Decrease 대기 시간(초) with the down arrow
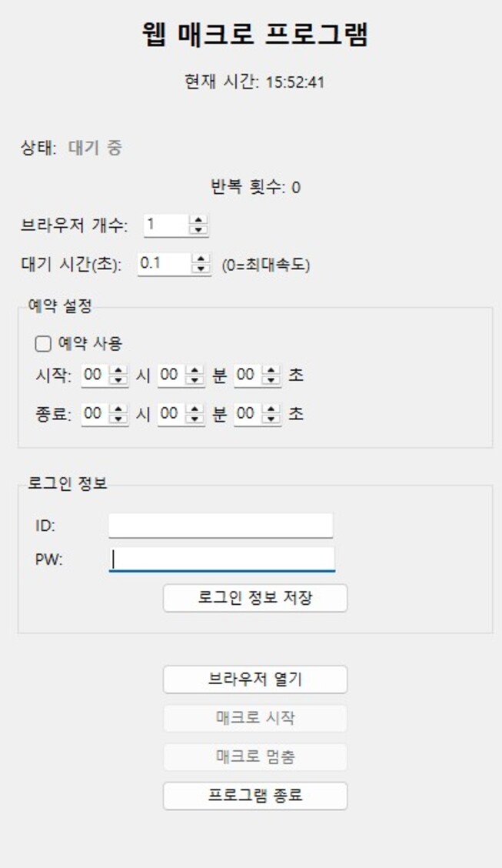The height and width of the screenshot is (868, 502). [201, 268]
